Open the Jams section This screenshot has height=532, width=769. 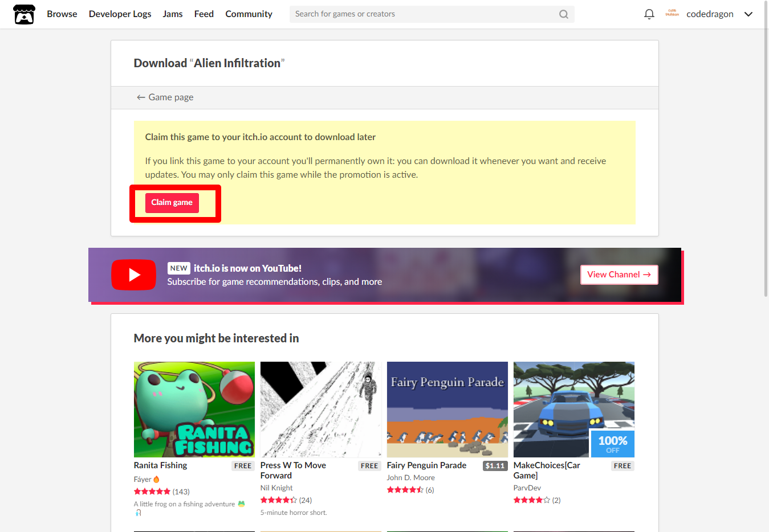point(173,14)
